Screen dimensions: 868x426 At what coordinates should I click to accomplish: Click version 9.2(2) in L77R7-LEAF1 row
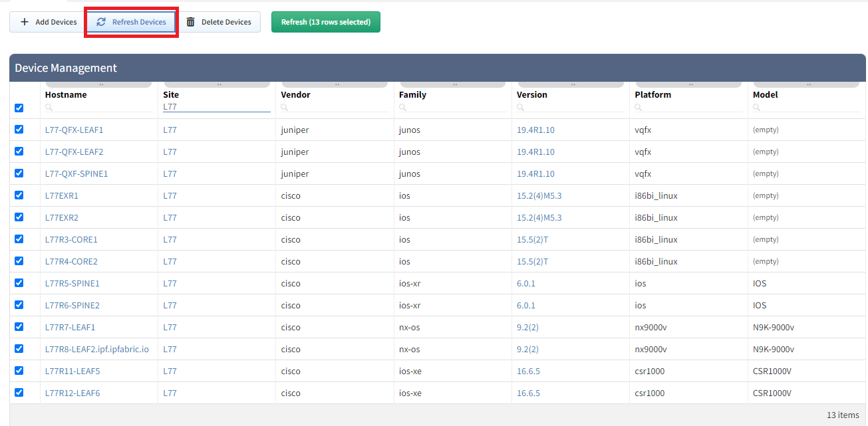coord(528,327)
